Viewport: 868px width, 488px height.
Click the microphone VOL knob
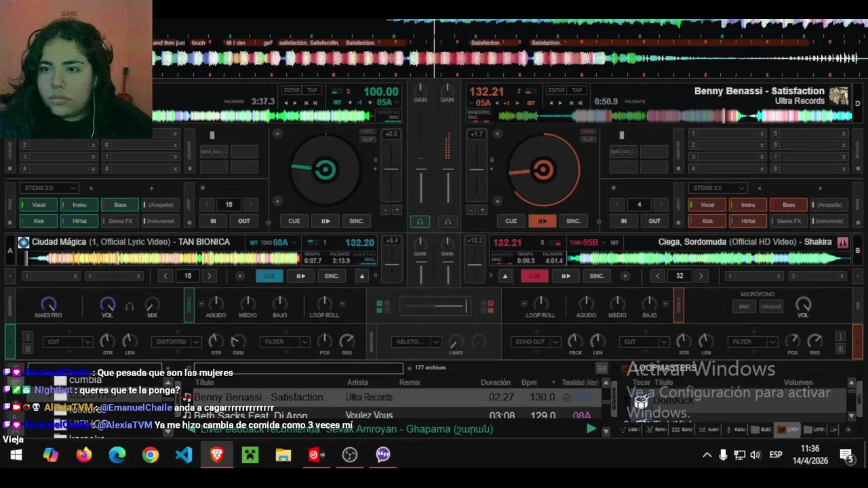[x=804, y=304]
